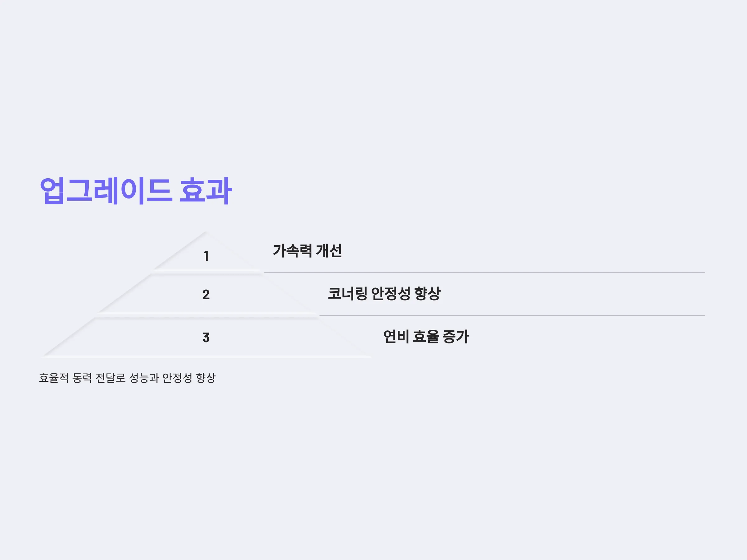Click the word 효과 in the title

coord(205,191)
